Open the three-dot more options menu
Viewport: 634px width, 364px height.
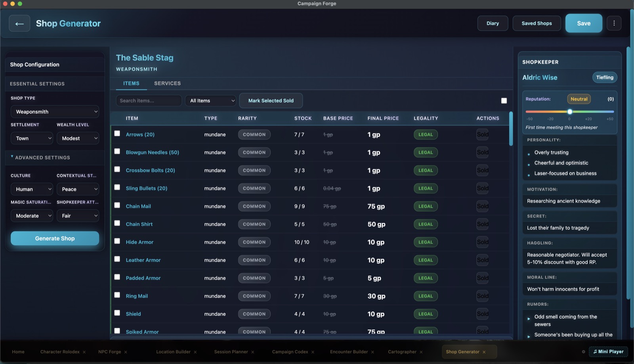pos(614,23)
